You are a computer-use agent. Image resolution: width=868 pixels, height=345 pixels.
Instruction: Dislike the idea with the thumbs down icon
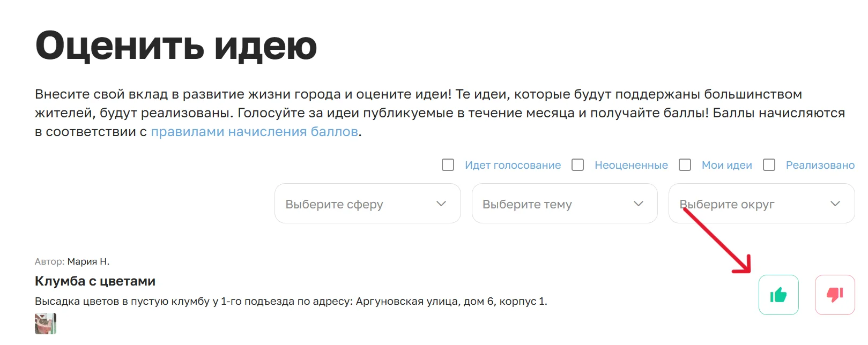[835, 295]
